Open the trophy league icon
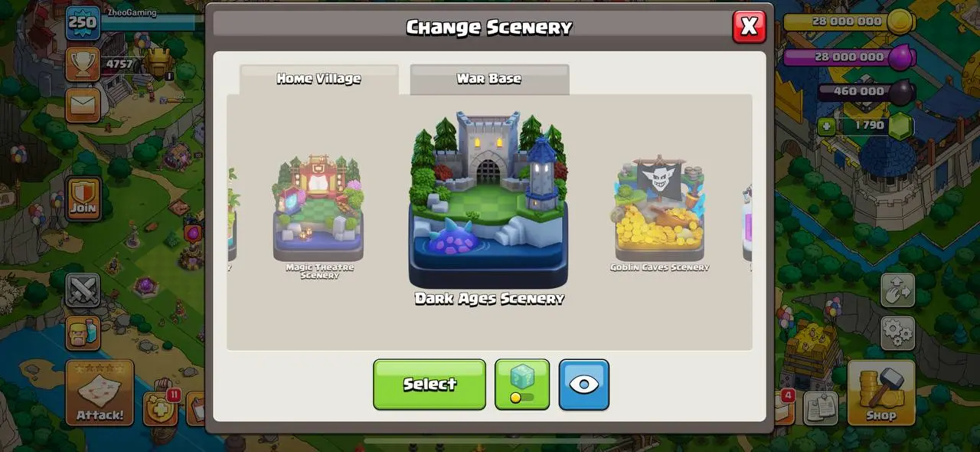The height and width of the screenshot is (452, 980). tap(83, 64)
